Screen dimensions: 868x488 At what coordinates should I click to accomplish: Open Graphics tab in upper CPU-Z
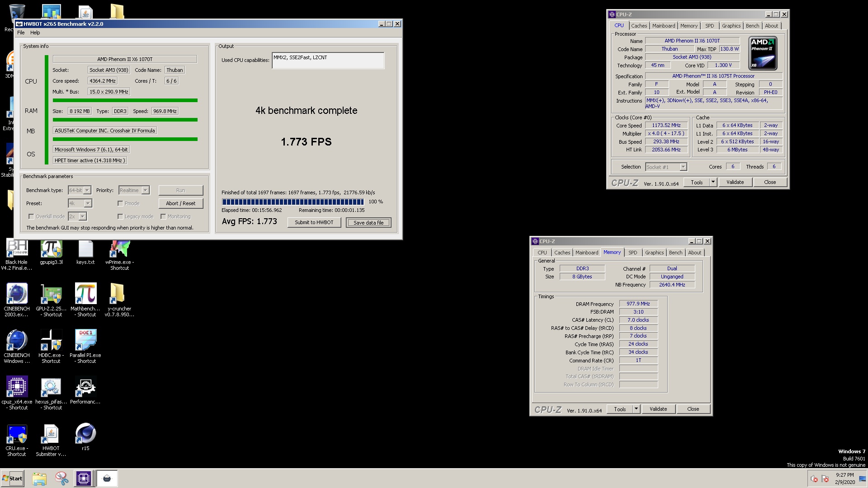pyautogui.click(x=731, y=26)
